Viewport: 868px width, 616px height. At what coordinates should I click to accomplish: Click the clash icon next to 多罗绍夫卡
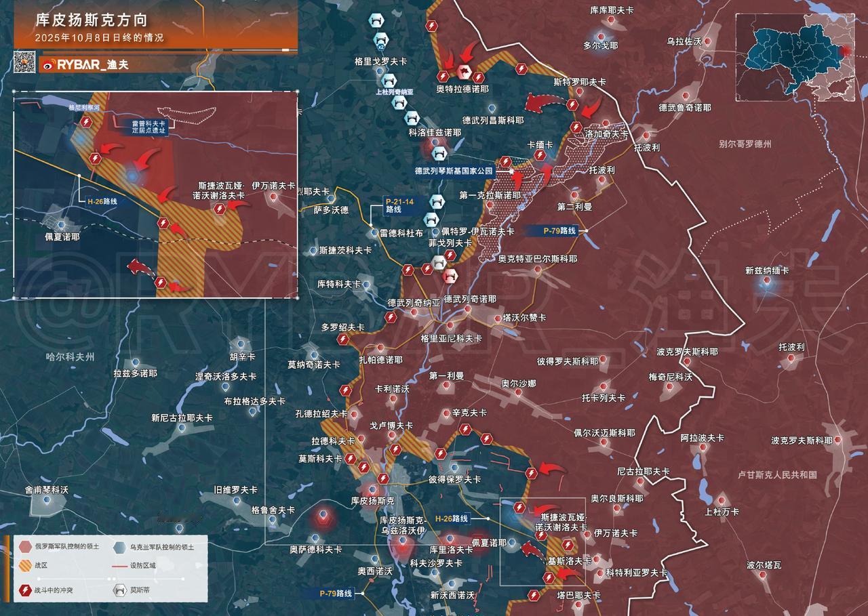point(342,339)
